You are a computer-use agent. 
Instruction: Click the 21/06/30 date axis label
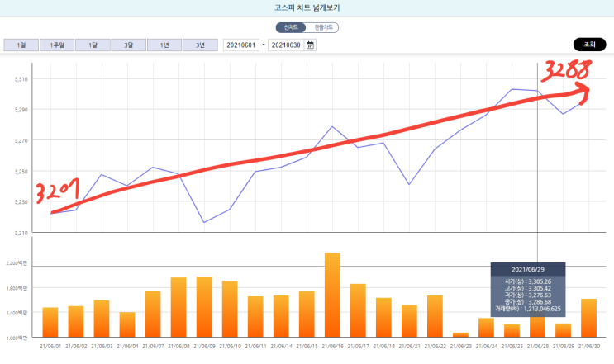[588, 347]
